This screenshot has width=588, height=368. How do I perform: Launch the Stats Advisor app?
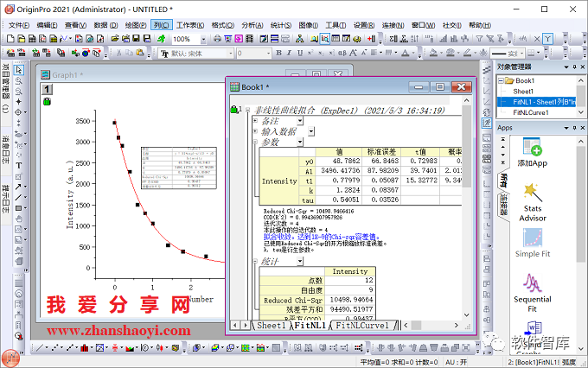tap(533, 202)
